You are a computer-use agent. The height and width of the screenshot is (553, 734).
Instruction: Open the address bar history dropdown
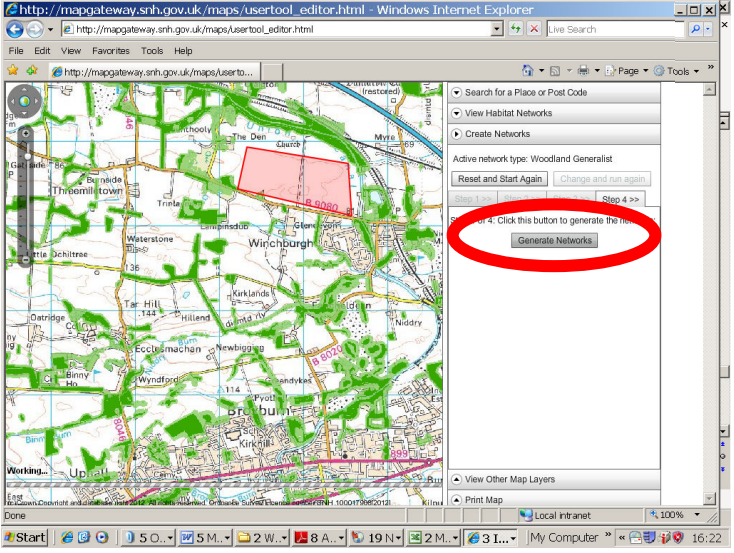(498, 29)
